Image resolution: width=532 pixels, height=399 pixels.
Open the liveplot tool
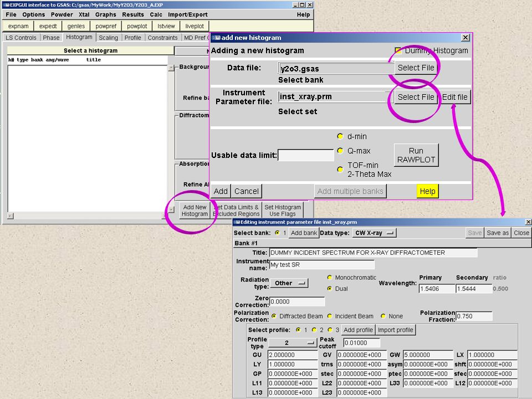coord(195,26)
